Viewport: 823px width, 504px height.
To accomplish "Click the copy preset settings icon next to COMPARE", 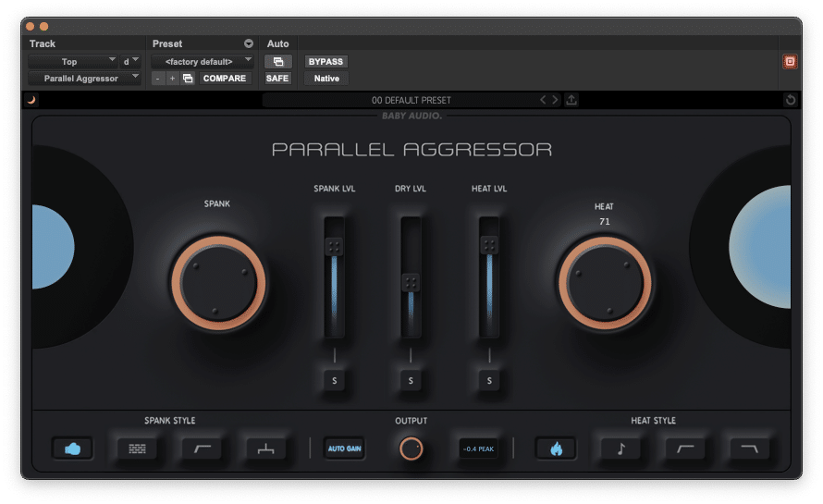I will (188, 79).
